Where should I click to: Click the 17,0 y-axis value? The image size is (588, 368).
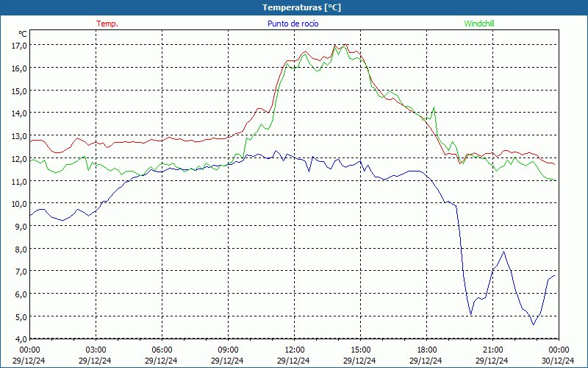(x=20, y=46)
